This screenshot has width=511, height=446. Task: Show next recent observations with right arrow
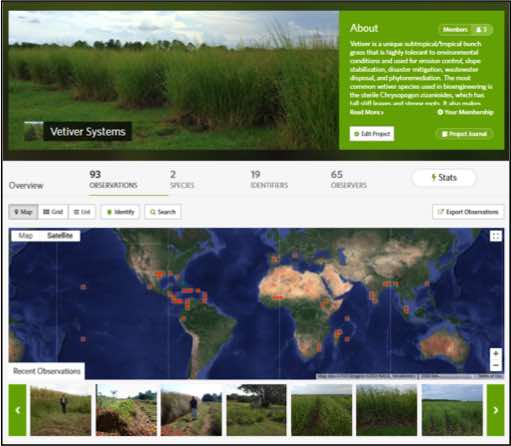495,410
